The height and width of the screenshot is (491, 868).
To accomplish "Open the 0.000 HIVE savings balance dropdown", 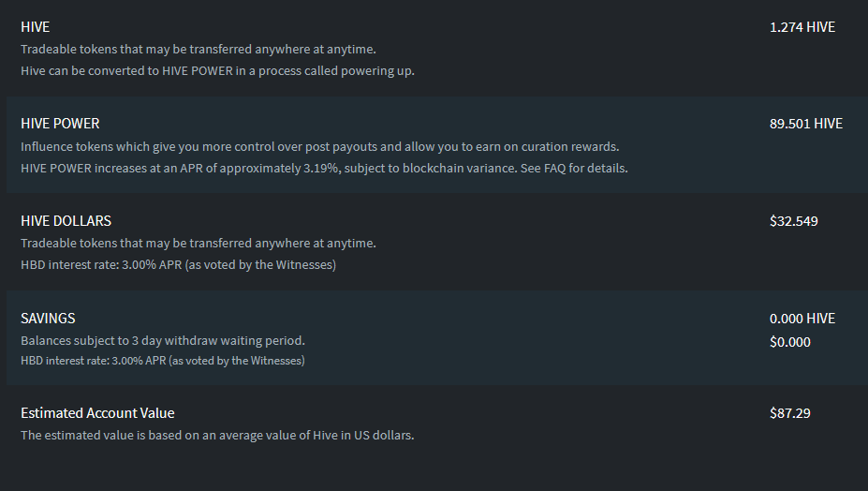I will click(x=802, y=319).
